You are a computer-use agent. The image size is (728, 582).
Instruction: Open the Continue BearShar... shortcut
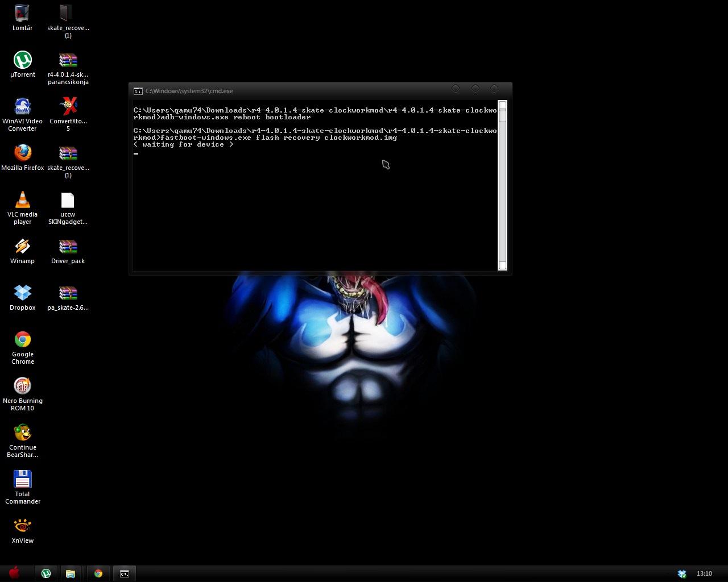click(23, 440)
